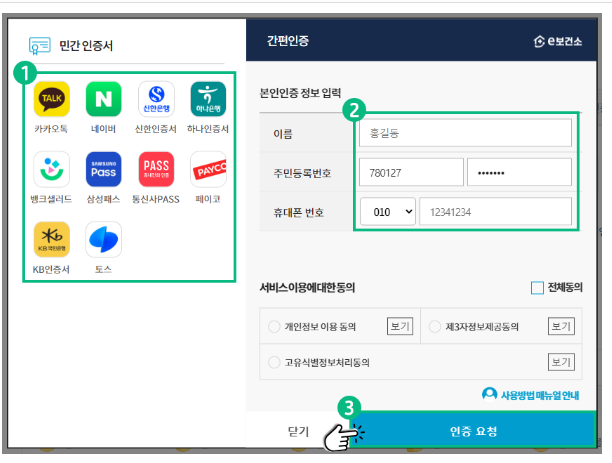Click the 본인인증 정보 입력 heading

pos(300,93)
